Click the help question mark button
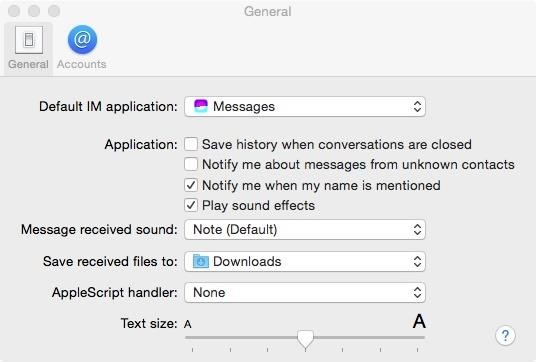Viewport: 536px width, 362px height. coord(505,336)
